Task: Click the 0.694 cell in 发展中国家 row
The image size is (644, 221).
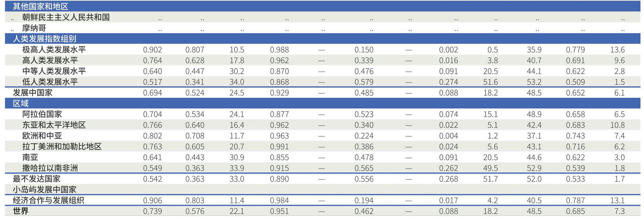Action: click(152, 93)
